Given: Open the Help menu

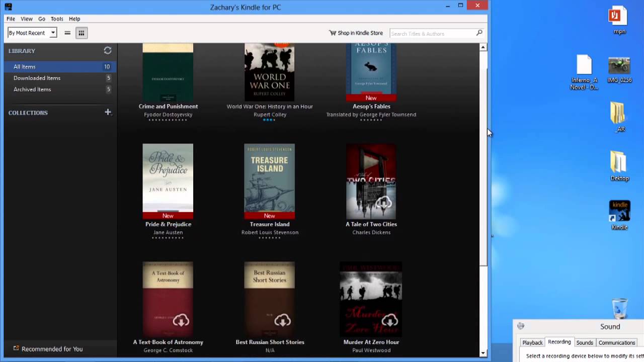Looking at the screenshot, I should tap(74, 19).
